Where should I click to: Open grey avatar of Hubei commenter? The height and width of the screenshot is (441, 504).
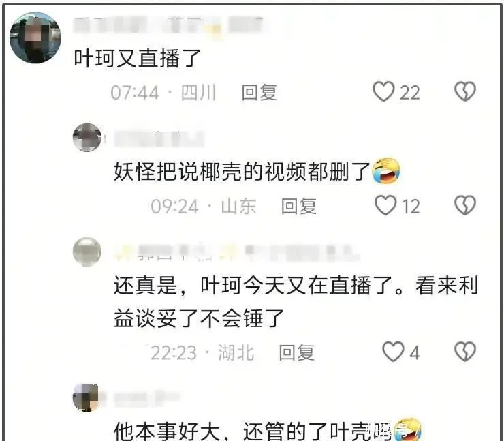(87, 252)
